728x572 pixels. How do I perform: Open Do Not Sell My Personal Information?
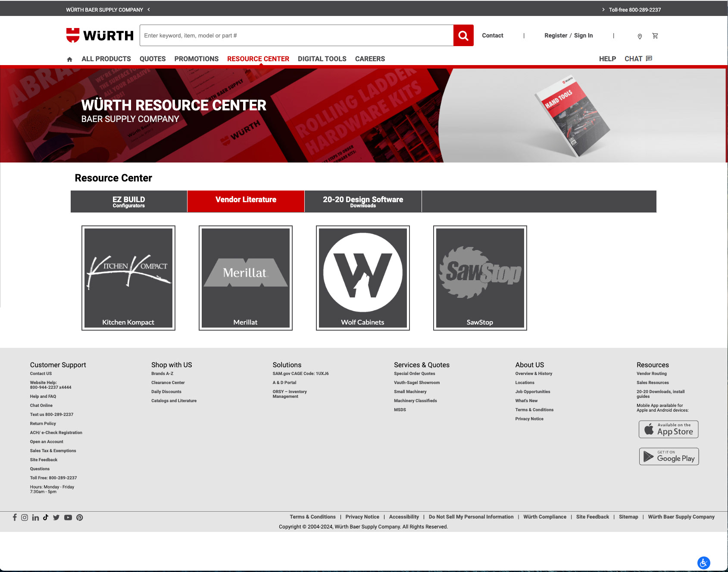[x=471, y=517]
